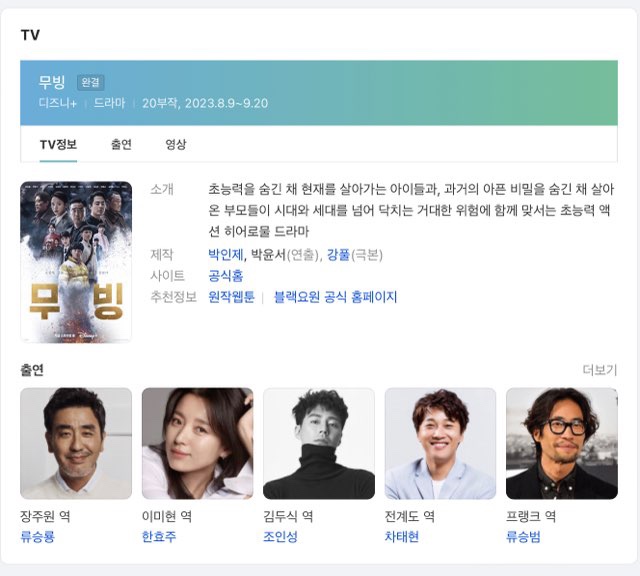Open the 박인제 director link

coord(225,255)
